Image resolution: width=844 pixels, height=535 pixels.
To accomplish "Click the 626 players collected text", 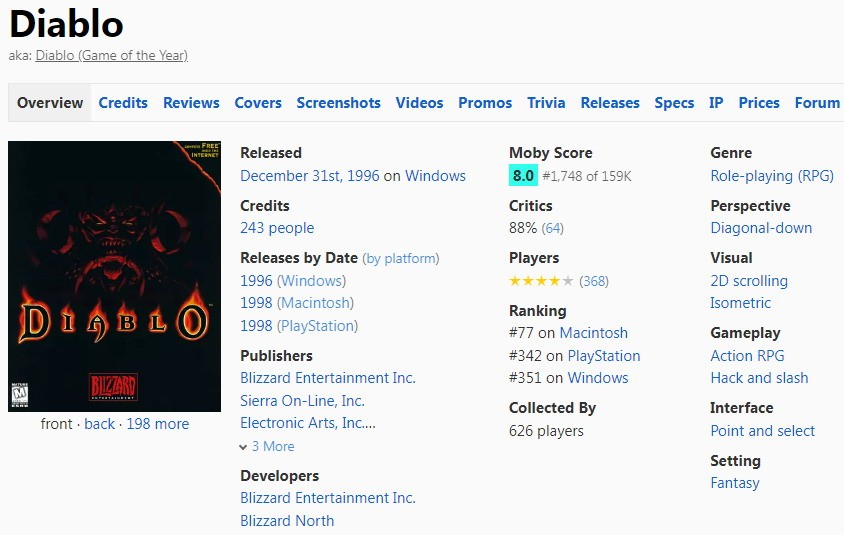I will point(546,431).
